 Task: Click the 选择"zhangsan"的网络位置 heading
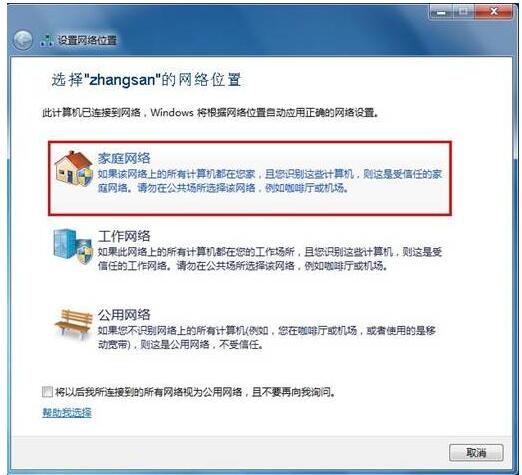tap(146, 80)
